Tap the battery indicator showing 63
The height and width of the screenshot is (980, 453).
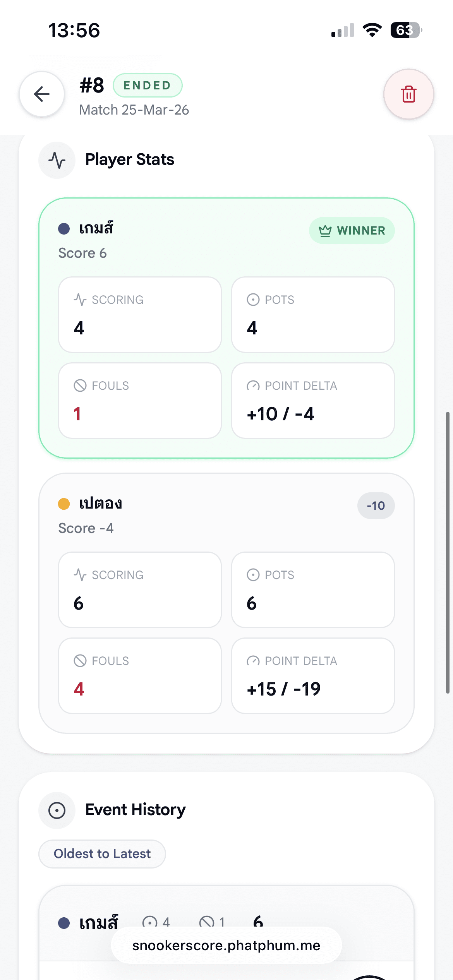pyautogui.click(x=405, y=30)
